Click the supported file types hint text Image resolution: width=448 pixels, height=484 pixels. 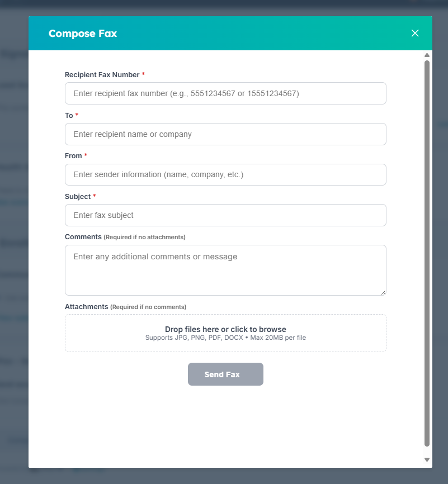point(225,338)
